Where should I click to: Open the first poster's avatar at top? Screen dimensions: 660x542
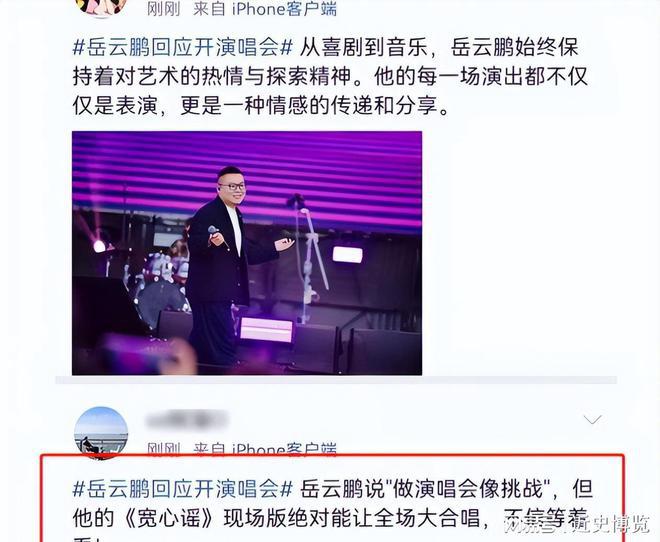click(x=101, y=7)
